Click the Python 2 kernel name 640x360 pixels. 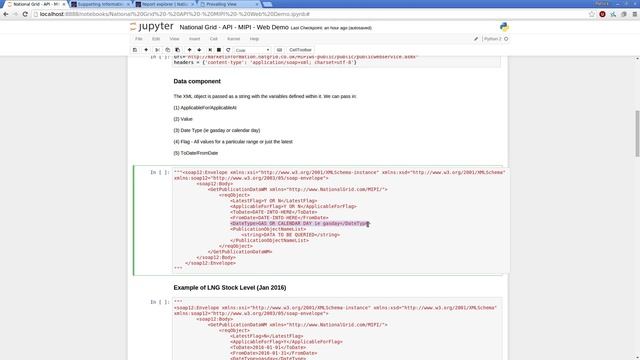click(493, 39)
